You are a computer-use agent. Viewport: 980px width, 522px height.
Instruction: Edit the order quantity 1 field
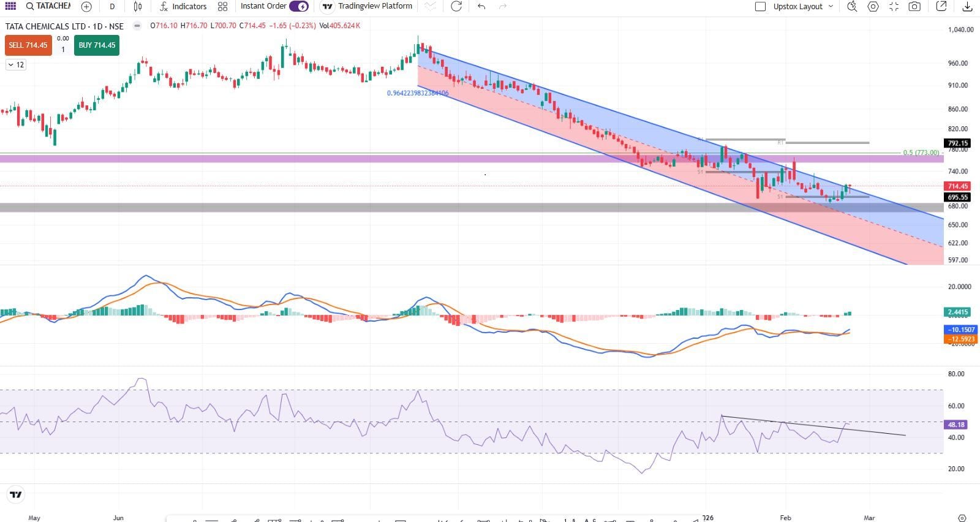point(63,50)
